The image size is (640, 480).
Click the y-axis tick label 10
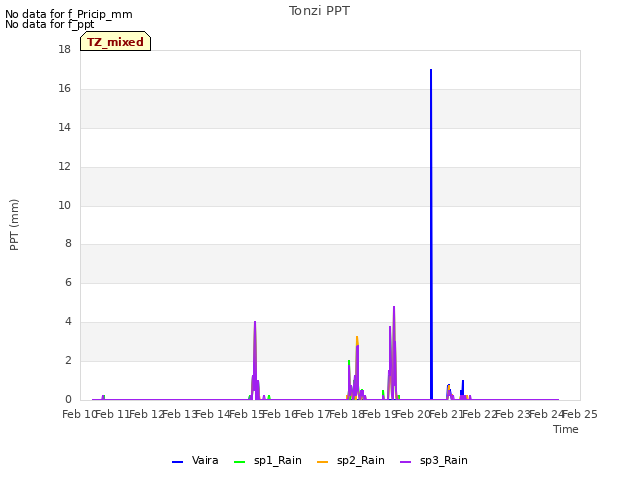point(64,206)
